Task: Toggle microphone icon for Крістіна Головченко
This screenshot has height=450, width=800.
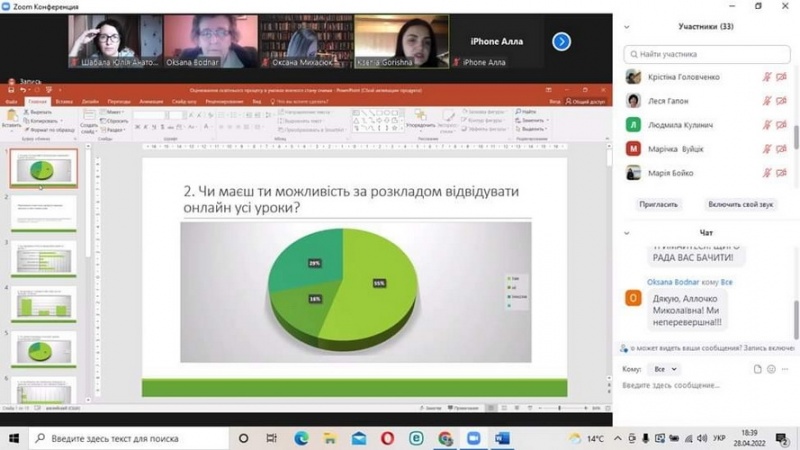Action: click(767, 77)
